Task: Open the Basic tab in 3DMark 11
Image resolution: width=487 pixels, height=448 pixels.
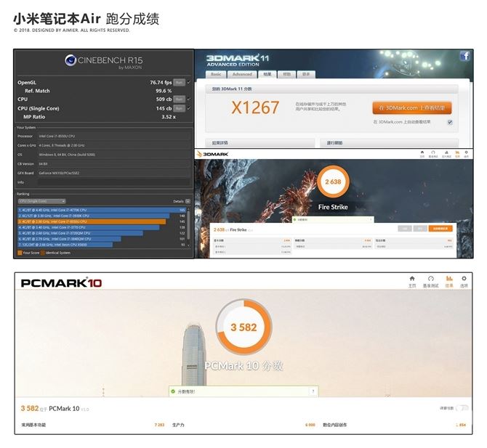Action: coord(216,75)
